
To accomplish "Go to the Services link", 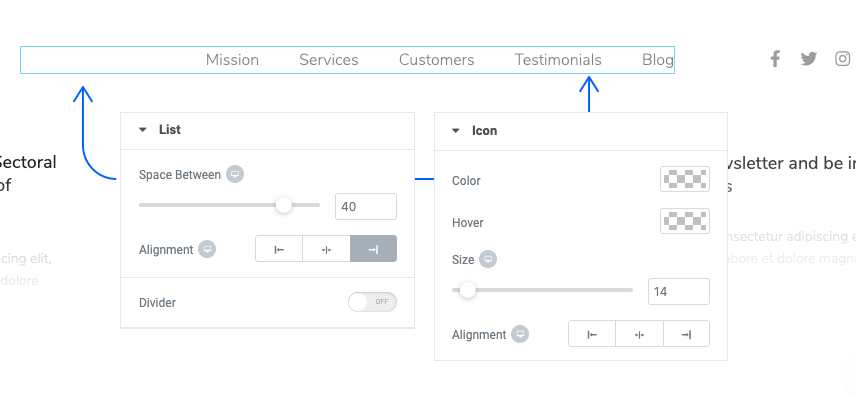I will (x=329, y=60).
